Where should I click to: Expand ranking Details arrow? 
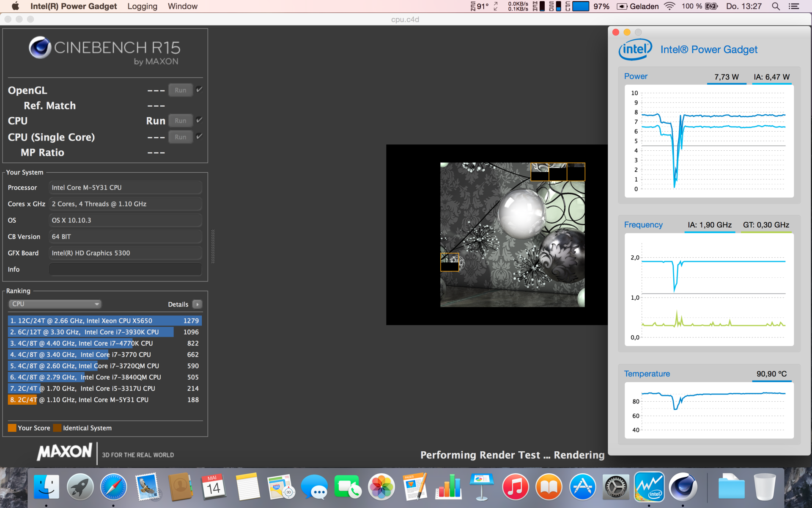197,304
